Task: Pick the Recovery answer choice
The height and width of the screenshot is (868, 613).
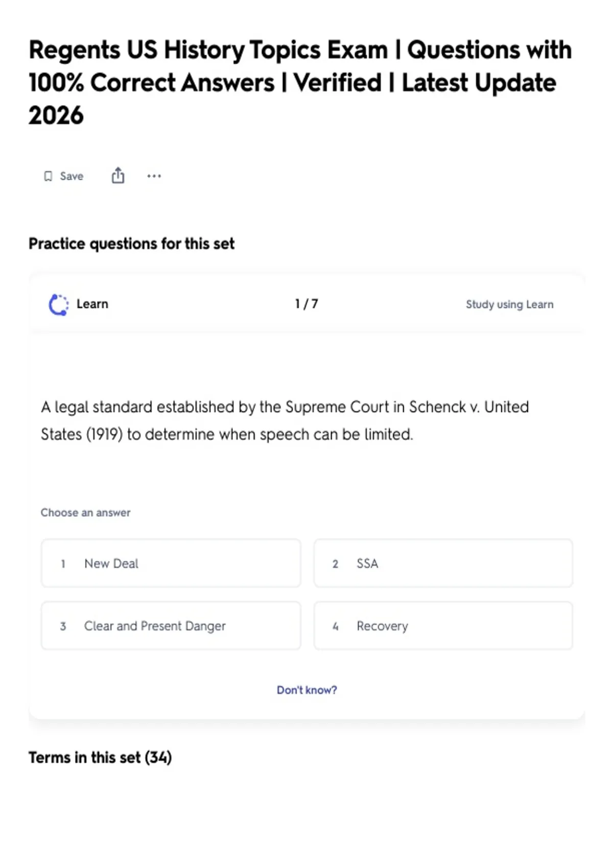Action: tap(443, 625)
